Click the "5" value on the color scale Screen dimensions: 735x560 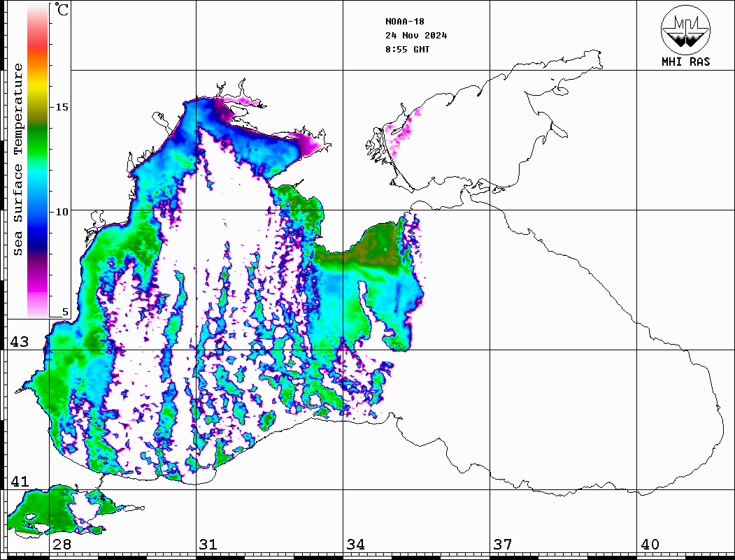coord(65,313)
